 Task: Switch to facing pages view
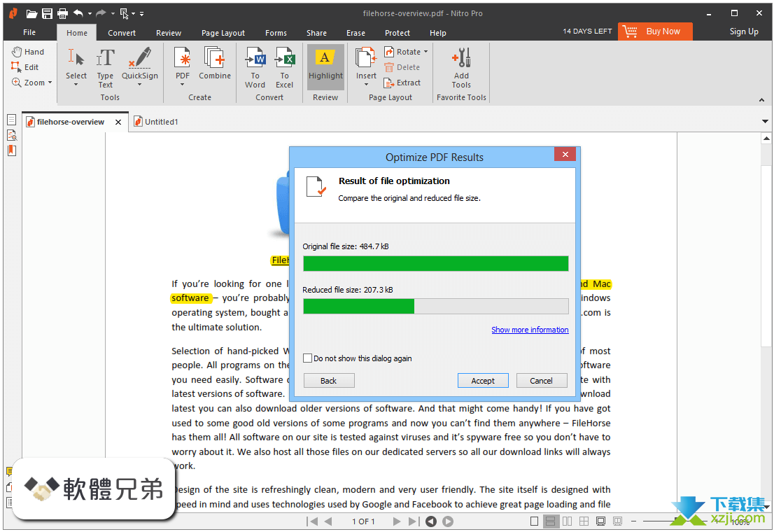click(567, 521)
